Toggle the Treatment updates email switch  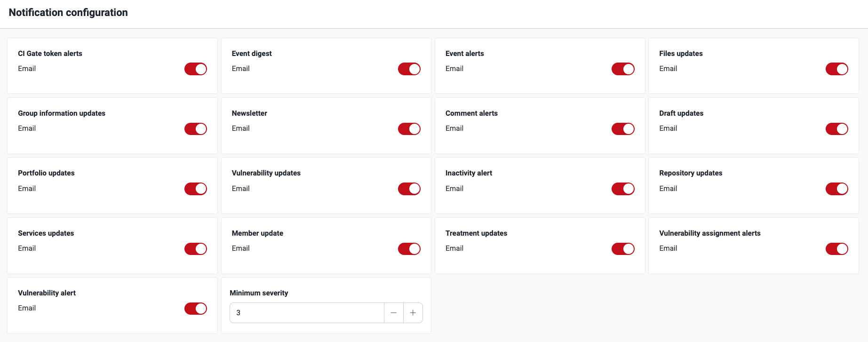[623, 249]
